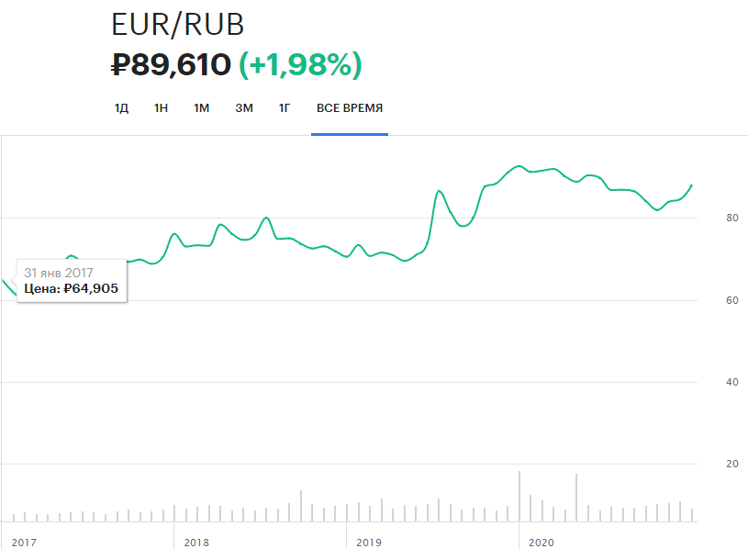Image resolution: width=748 pixels, height=560 pixels.
Task: Click the green +1,98% change value
Action: [x=300, y=65]
